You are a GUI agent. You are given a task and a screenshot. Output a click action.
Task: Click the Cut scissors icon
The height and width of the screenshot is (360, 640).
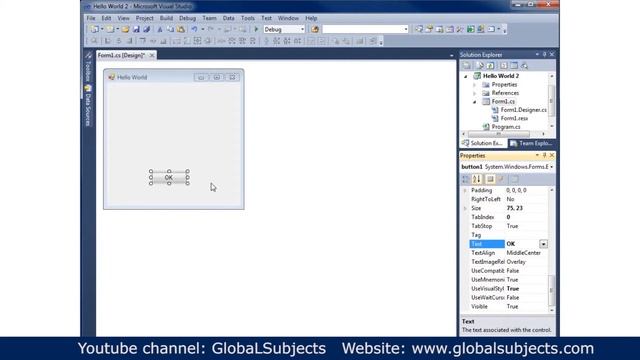pos(160,29)
